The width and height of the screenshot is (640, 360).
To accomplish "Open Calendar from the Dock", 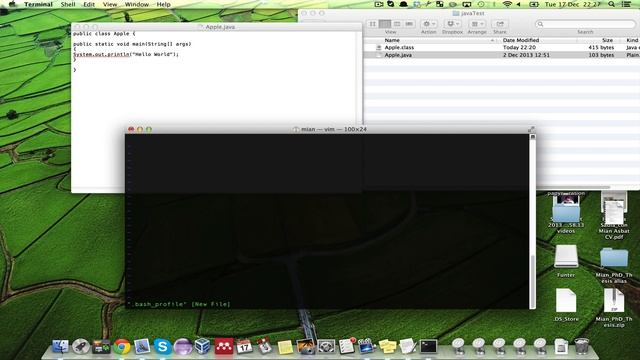I will click(x=244, y=346).
